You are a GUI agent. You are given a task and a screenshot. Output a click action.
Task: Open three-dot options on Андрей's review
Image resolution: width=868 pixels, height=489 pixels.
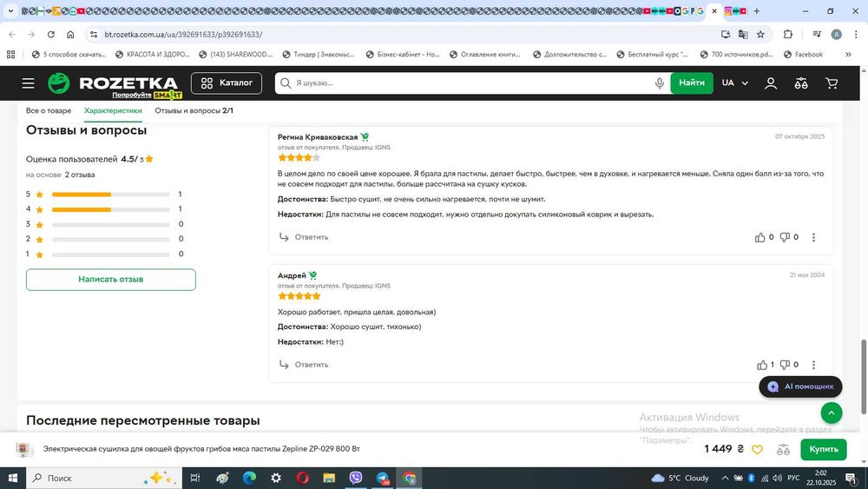[x=813, y=365]
